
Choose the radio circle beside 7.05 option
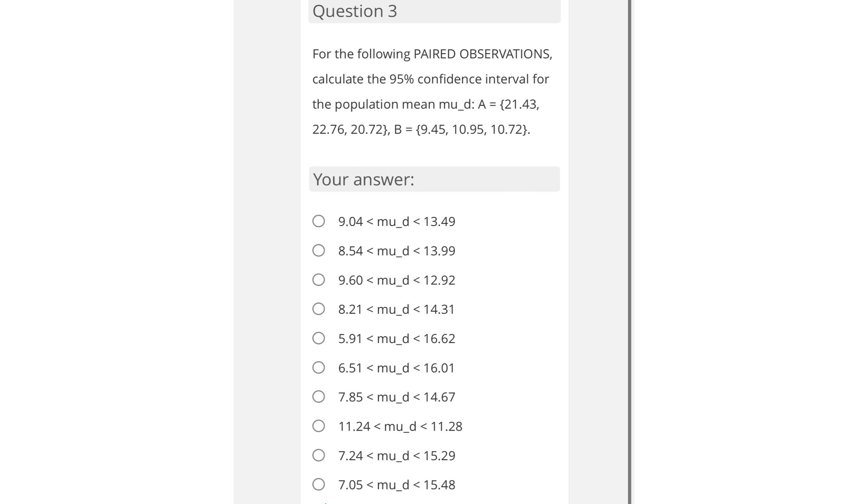(x=319, y=484)
